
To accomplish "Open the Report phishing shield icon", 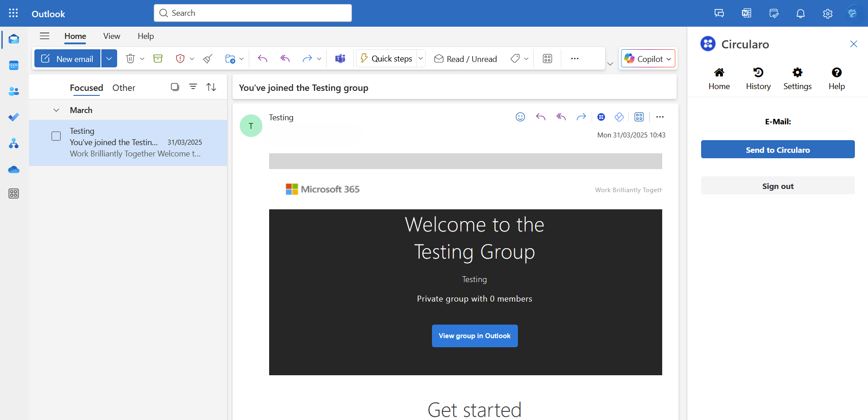I will tap(180, 58).
